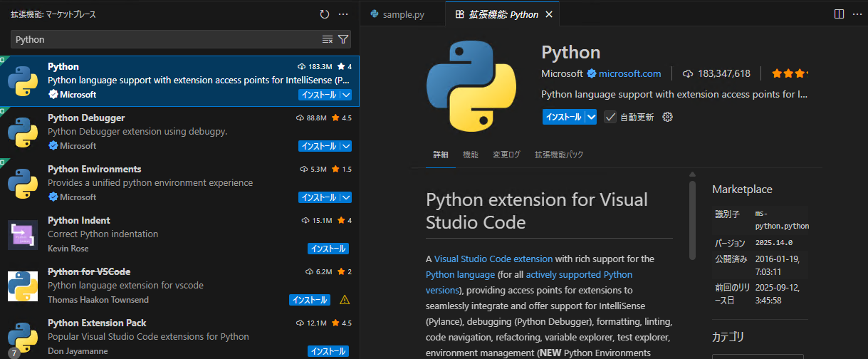The height and width of the screenshot is (359, 868).
Task: Select Python for VSCode extension icon
Action: [x=23, y=286]
